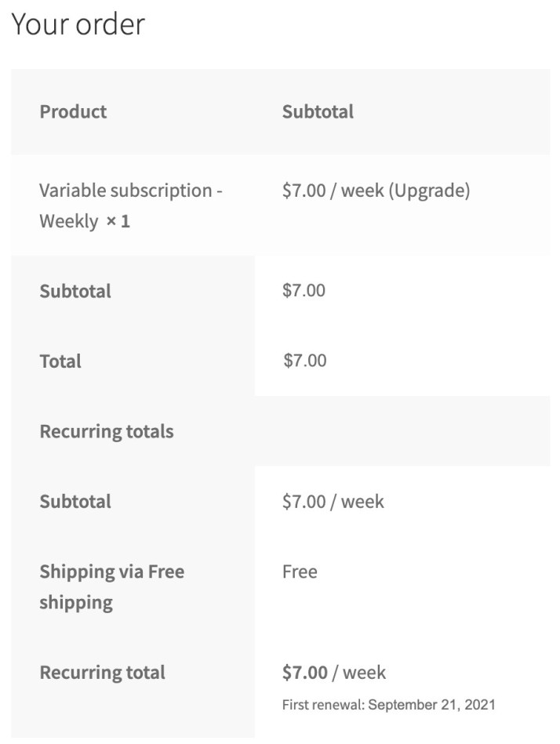Image resolution: width=560 pixels, height=744 pixels.
Task: Select the recurring subtotal "$7.00 / week" value
Action: (333, 502)
